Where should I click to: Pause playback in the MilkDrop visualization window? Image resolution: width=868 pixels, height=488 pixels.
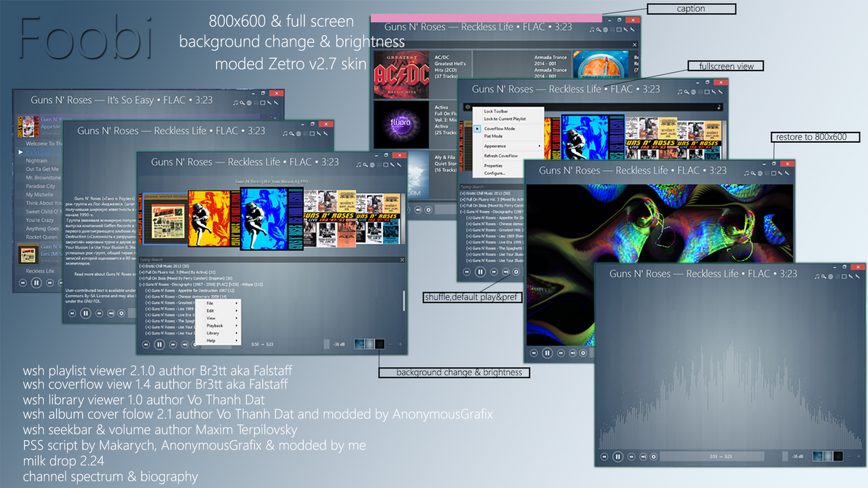pyautogui.click(x=547, y=353)
